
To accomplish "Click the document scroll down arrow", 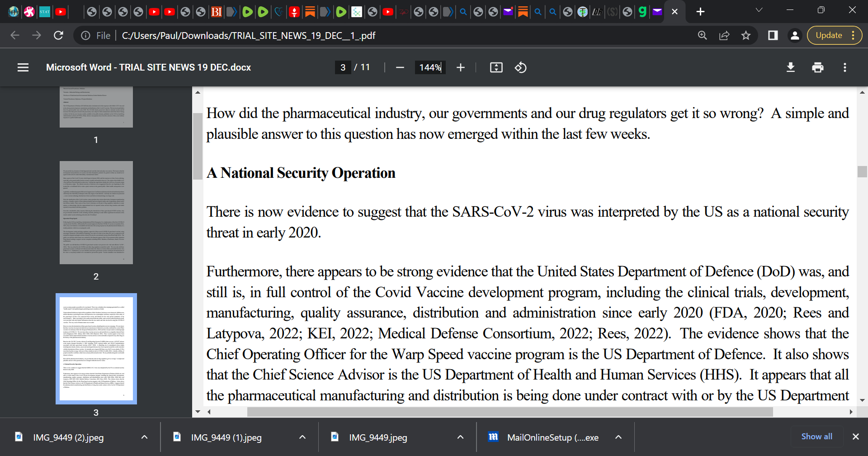I will click(862, 400).
